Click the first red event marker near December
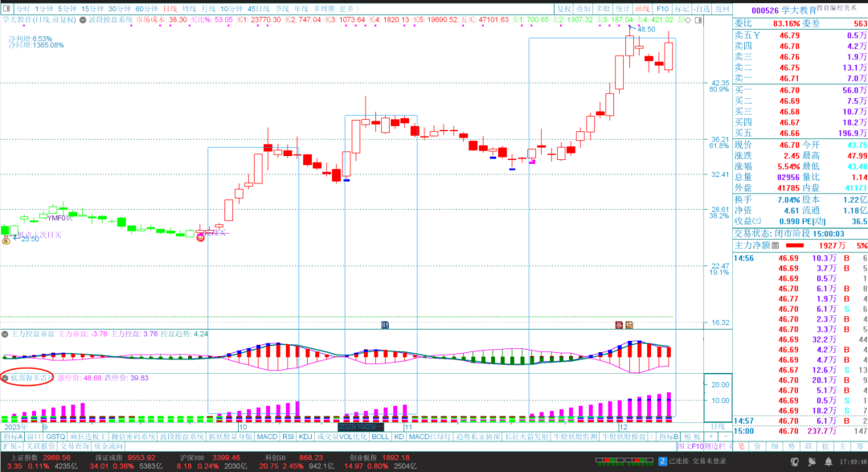Image resolution: width=868 pixels, height=472 pixels. [x=620, y=325]
